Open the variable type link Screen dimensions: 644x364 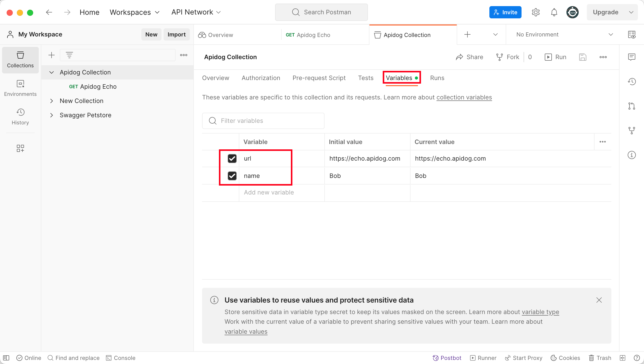tap(540, 312)
